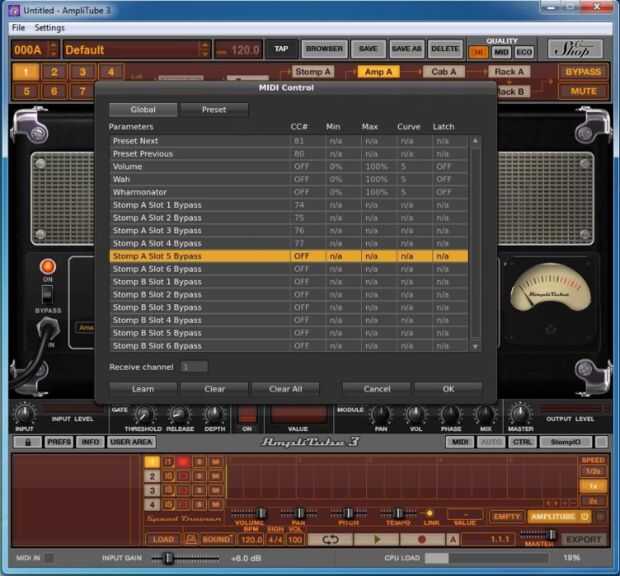Toggle the MUTE button
620x576 pixels.
pos(582,91)
